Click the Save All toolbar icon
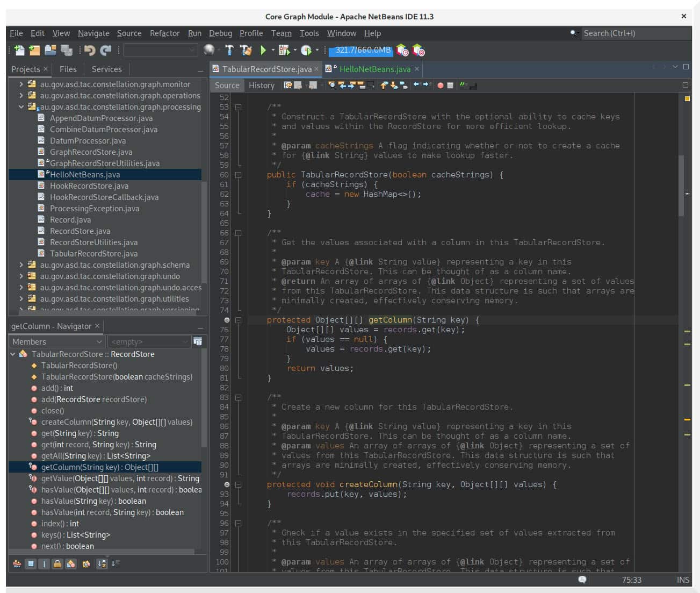Screen dimensions: 700x593 (x=67, y=50)
